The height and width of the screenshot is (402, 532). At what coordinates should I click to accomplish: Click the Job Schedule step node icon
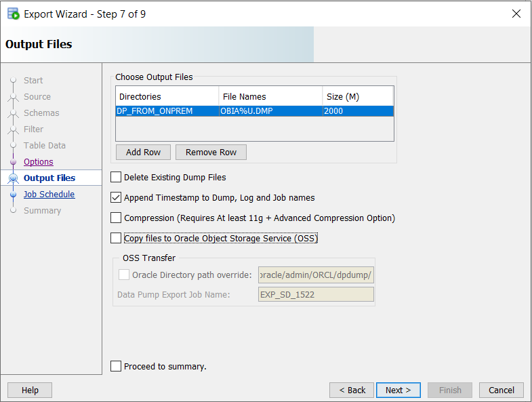(x=14, y=195)
